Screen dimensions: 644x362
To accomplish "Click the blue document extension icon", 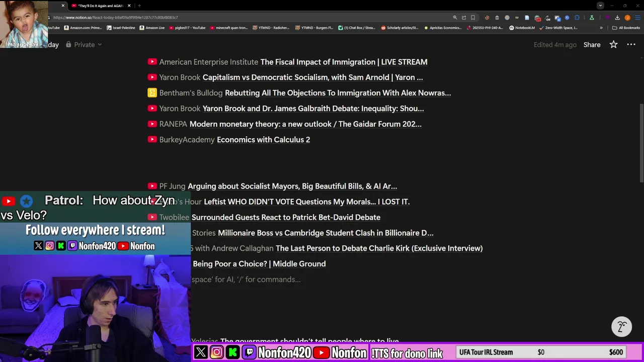I will coord(527,18).
